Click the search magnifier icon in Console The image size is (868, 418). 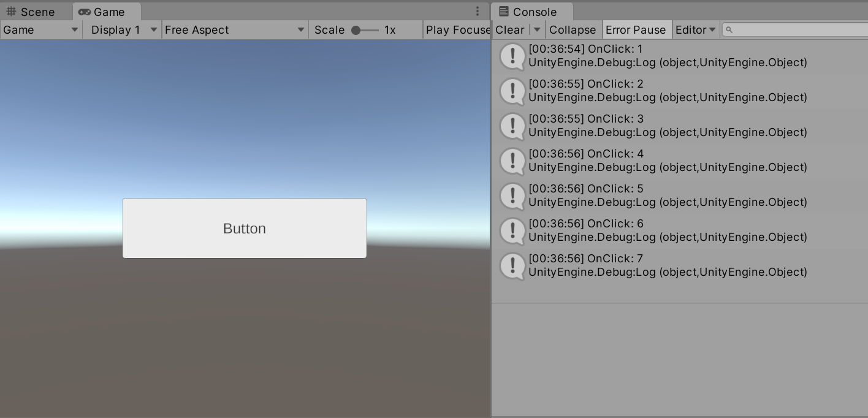729,30
